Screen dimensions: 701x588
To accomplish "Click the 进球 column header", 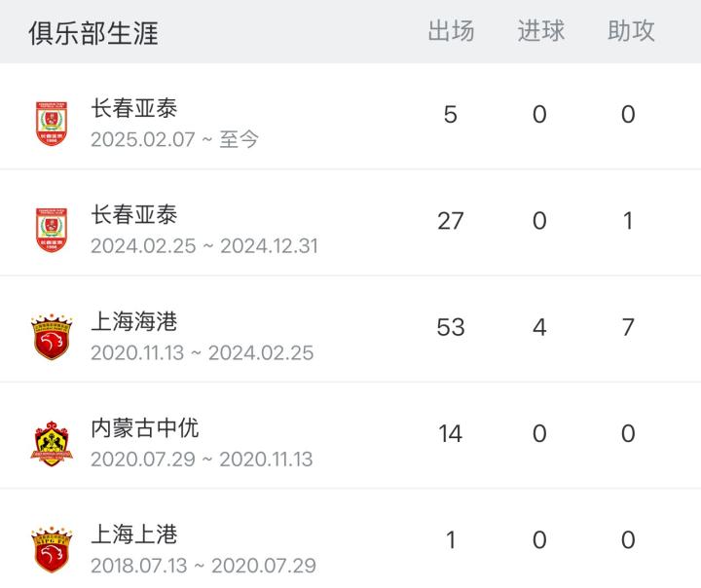I will (x=540, y=31).
